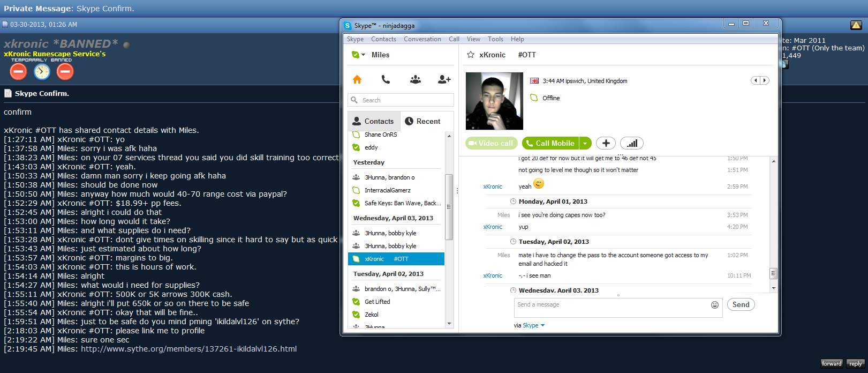Click 'xKronic Runescape Service's' yellow title
Image resolution: width=868 pixels, height=373 pixels.
[55, 54]
